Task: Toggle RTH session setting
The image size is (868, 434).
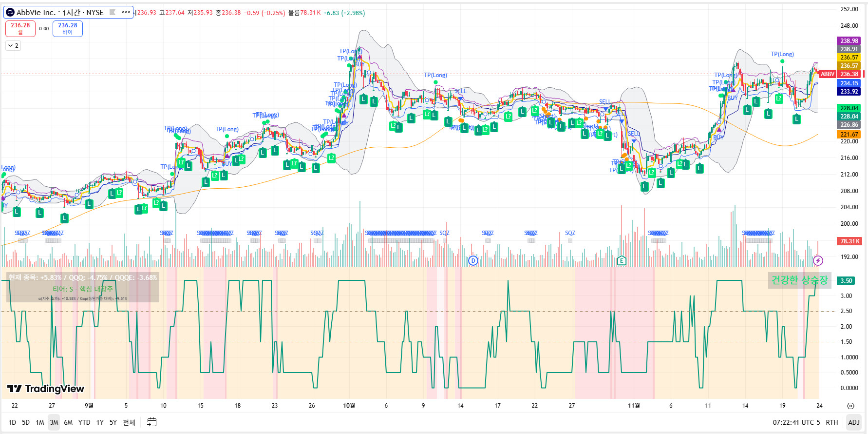Action: (832, 422)
